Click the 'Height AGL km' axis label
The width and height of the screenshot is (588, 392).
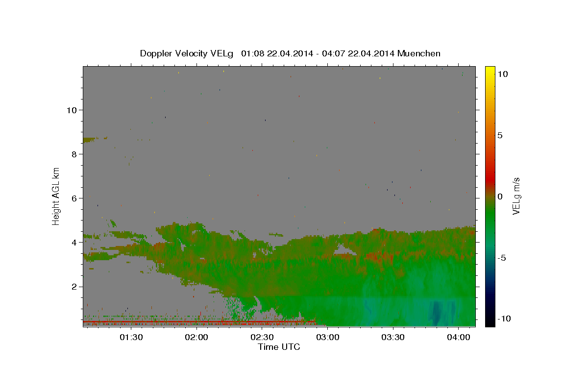coord(56,196)
